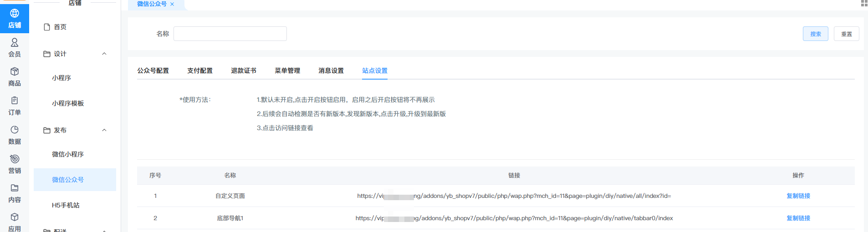Copy link for 底部导航1 row
The image size is (868, 232).
point(798,218)
